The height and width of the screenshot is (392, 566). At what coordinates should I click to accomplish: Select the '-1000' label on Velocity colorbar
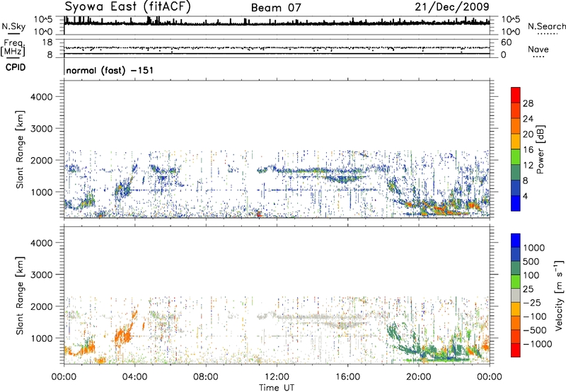tap(537, 344)
